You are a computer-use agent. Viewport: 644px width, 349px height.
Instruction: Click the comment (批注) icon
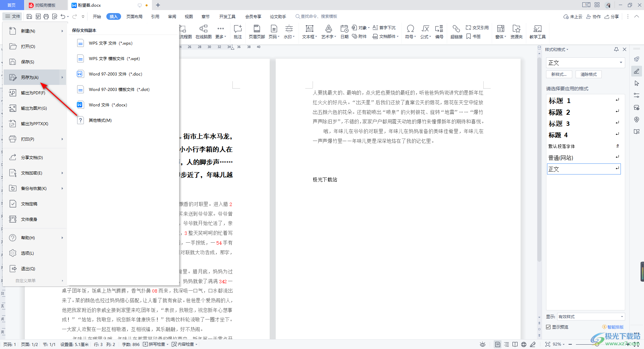pyautogui.click(x=238, y=32)
